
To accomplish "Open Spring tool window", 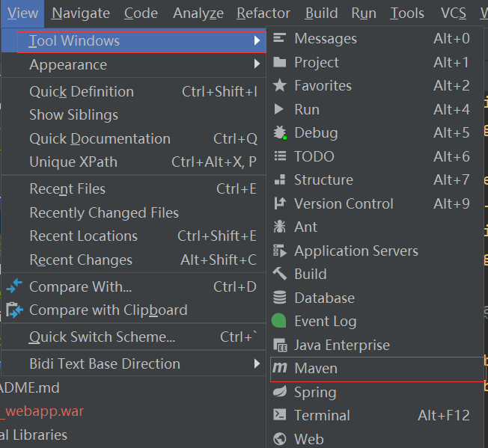I will [x=375, y=392].
